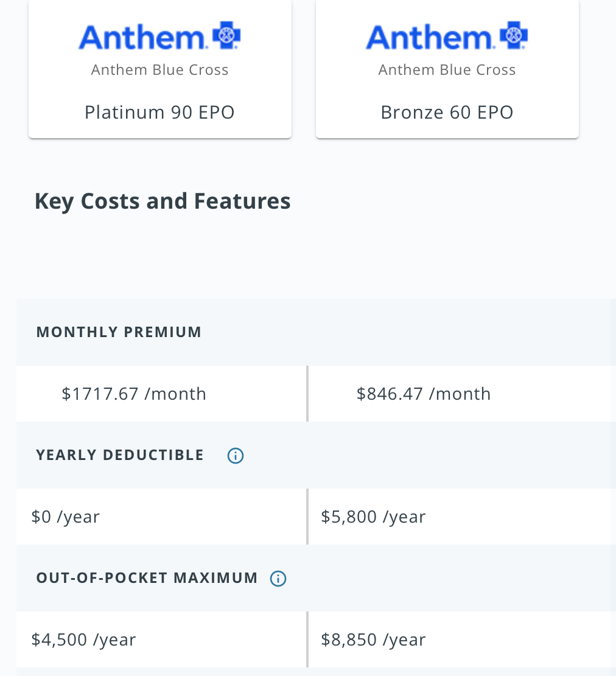This screenshot has height=676, width=616.
Task: Click the blue cross shield emblem on Bronze card
Action: tap(514, 35)
